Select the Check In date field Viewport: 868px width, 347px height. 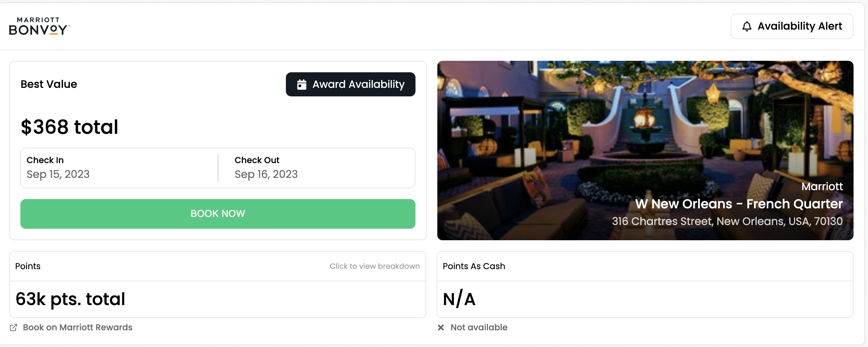(x=118, y=168)
